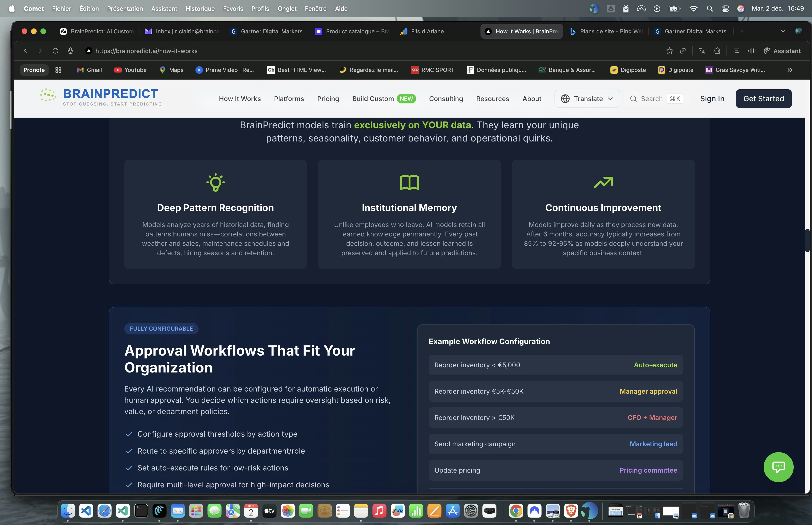Open the Historique menu
This screenshot has height=525, width=812.
[x=200, y=8]
